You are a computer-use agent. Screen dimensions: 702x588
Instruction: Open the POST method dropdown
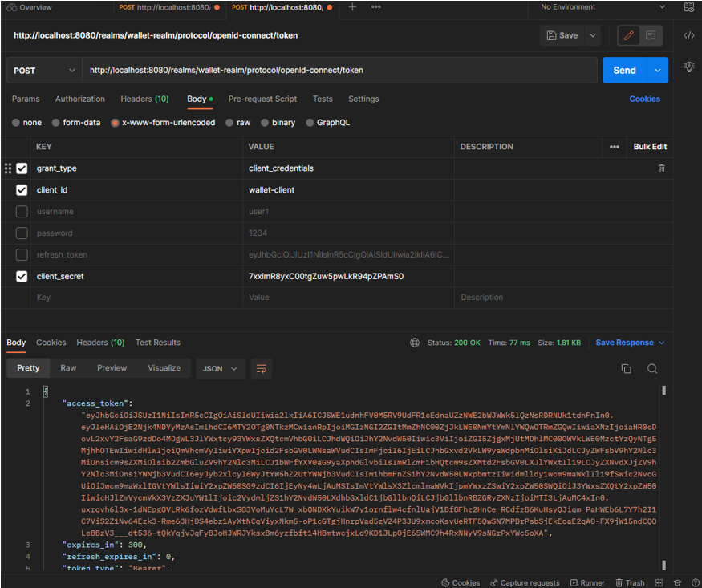(44, 71)
